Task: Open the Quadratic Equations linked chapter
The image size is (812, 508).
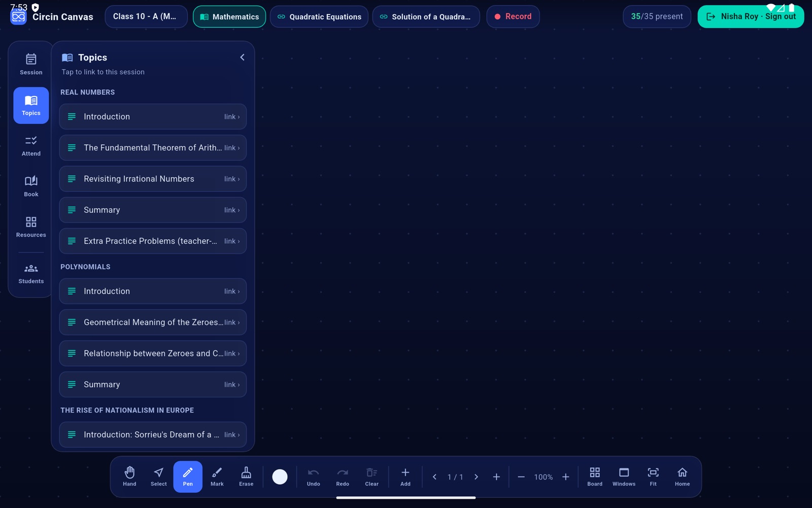Action: 319,17
